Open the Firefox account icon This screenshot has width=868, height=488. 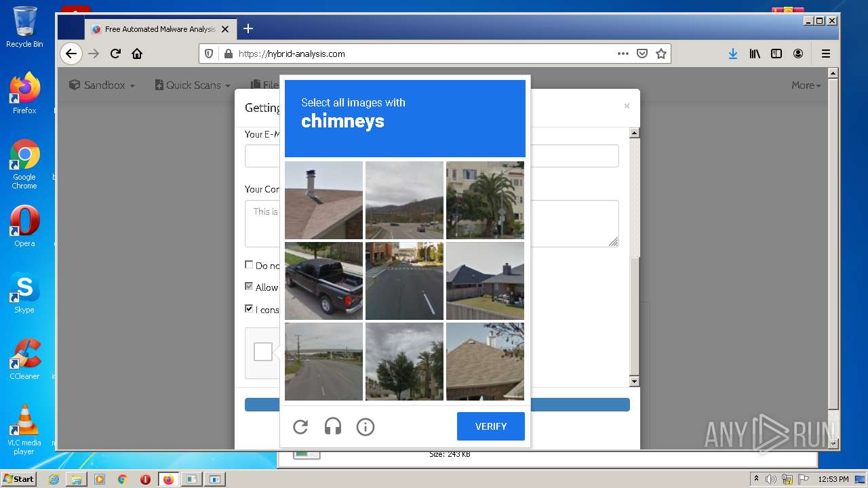click(798, 54)
